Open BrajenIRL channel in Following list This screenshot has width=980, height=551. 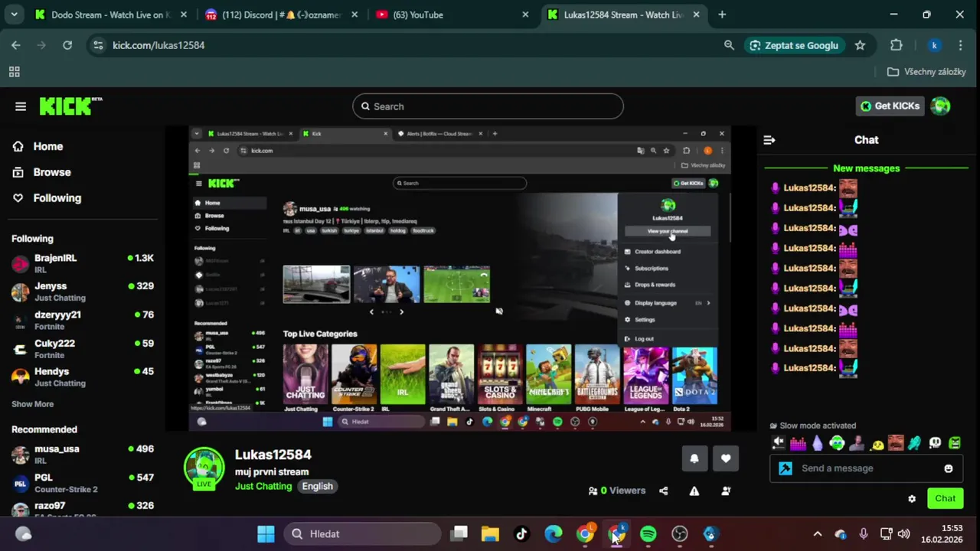coord(83,263)
